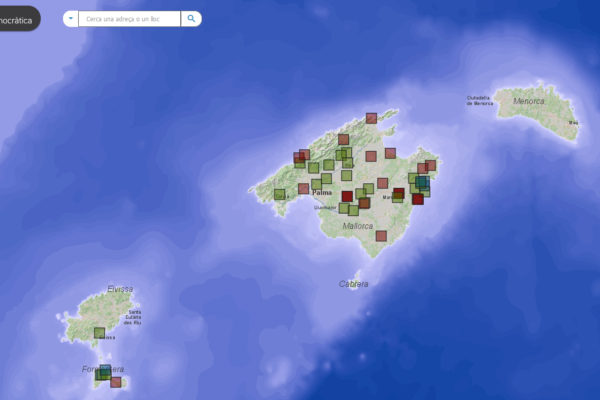Click the Eivissa island label

click(120, 289)
